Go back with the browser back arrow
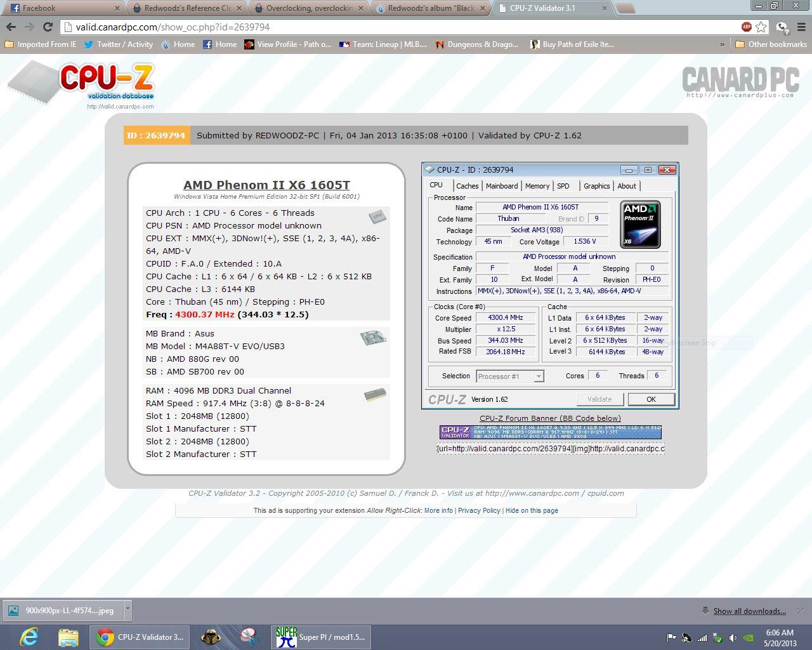The width and height of the screenshot is (812, 650). (x=11, y=27)
